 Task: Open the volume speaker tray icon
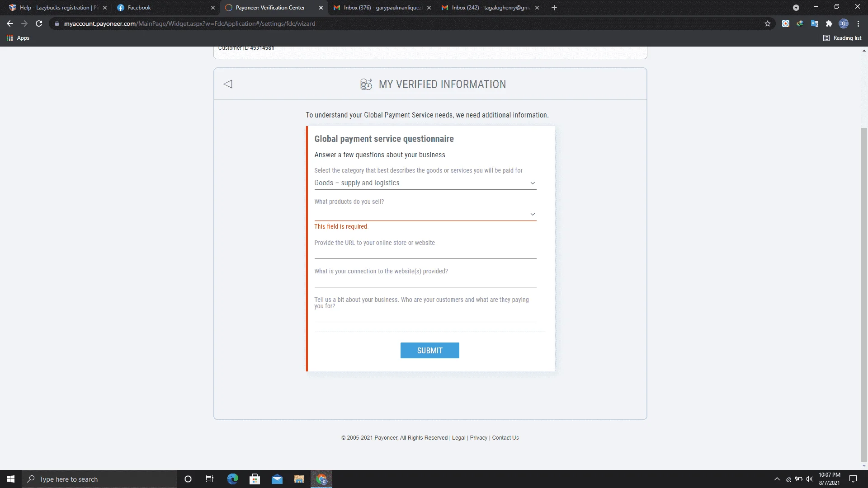click(809, 479)
